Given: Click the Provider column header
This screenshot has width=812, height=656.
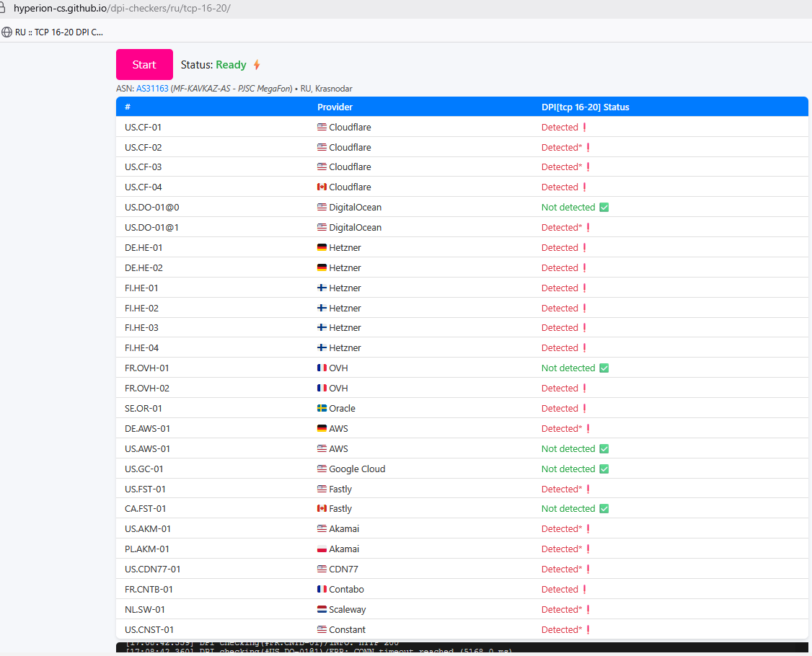Looking at the screenshot, I should pos(335,107).
